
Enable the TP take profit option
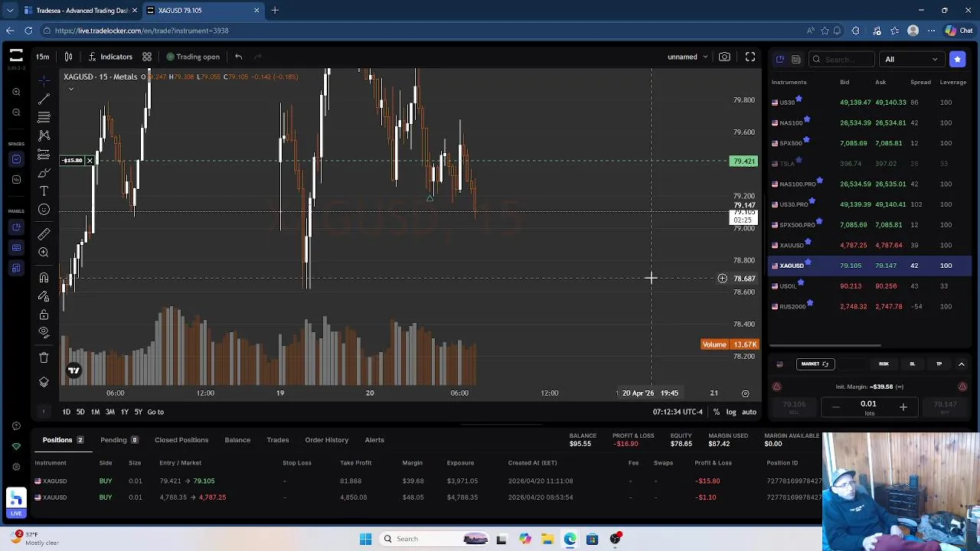[x=939, y=364]
